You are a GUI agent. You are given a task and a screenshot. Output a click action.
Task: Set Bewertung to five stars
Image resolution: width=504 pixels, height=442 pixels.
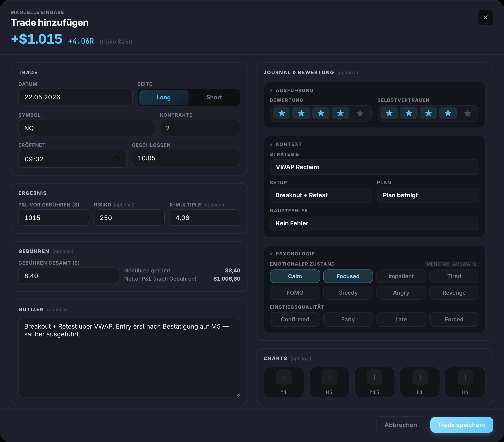click(x=360, y=113)
